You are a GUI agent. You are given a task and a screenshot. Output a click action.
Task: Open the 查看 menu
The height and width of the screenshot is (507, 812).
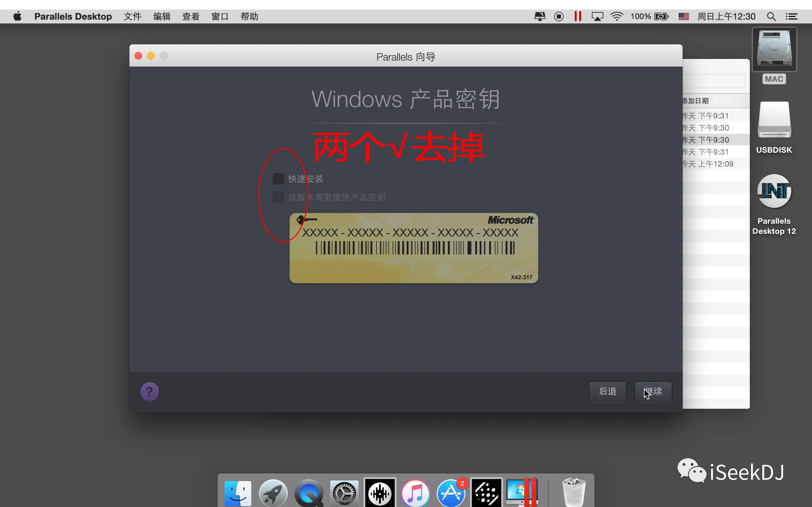191,16
